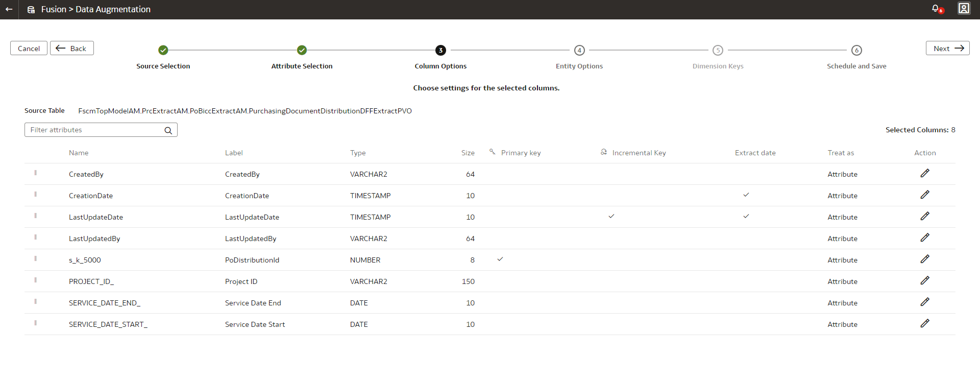
Task: Focus the Filter attributes field
Action: tap(94, 130)
